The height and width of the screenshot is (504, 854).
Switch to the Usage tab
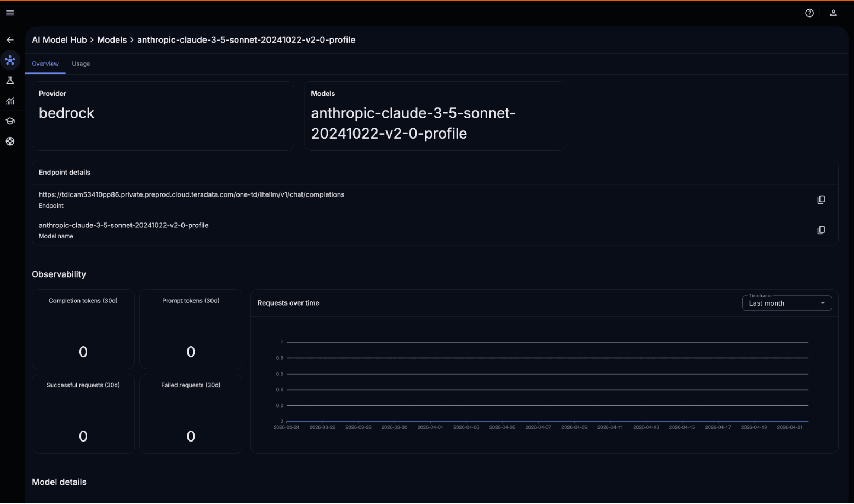click(81, 64)
